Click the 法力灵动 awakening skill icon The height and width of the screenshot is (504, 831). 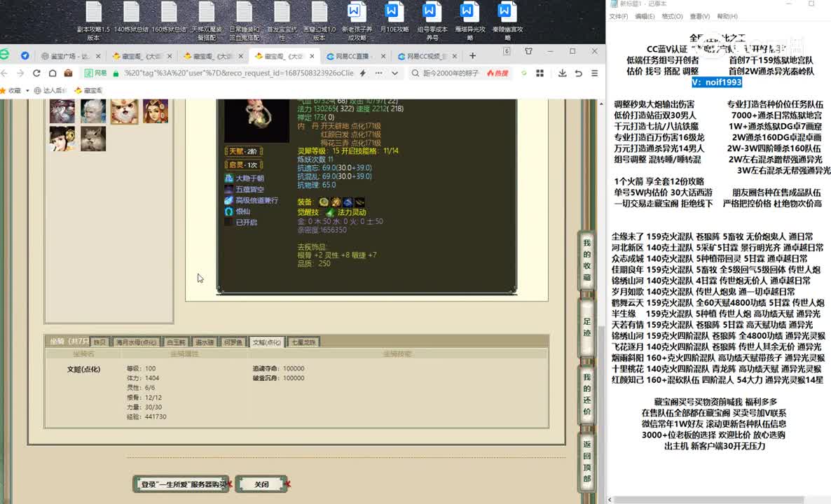point(330,212)
